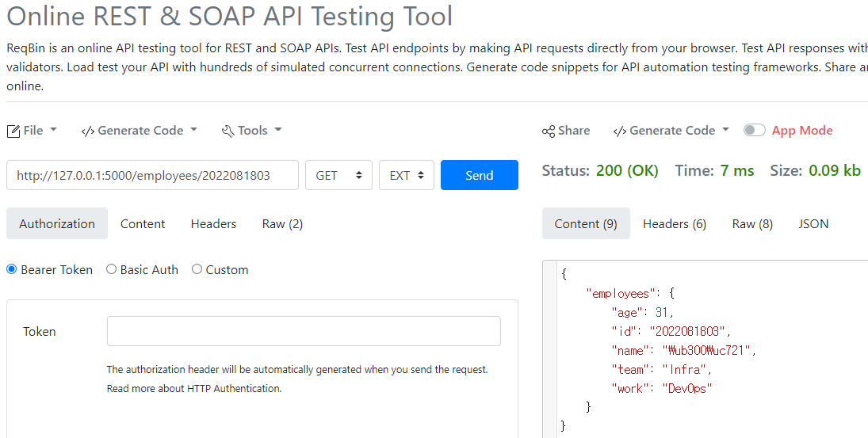Select the Basic Auth radio button
Viewport: 868px width, 438px height.
(111, 269)
